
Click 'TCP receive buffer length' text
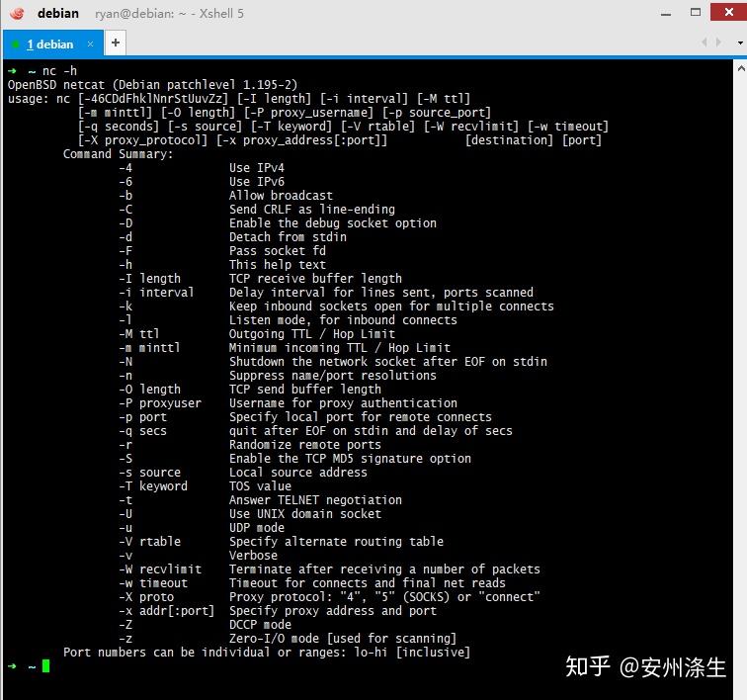pyautogui.click(x=315, y=279)
